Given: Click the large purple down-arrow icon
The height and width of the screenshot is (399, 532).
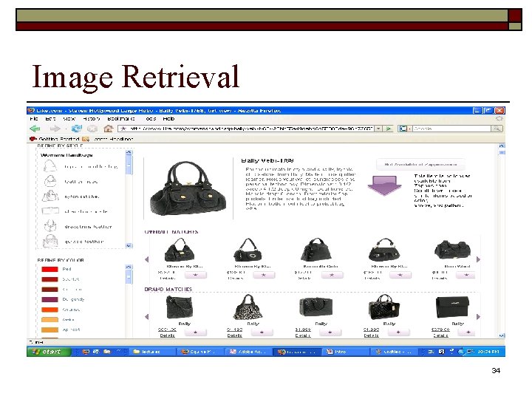Looking at the screenshot, I should coord(384,185).
